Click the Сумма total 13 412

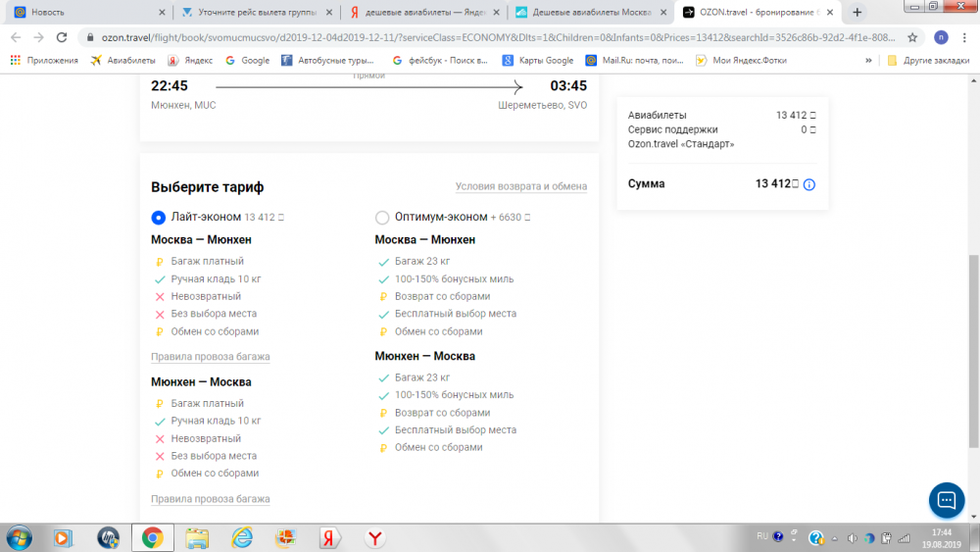(777, 183)
